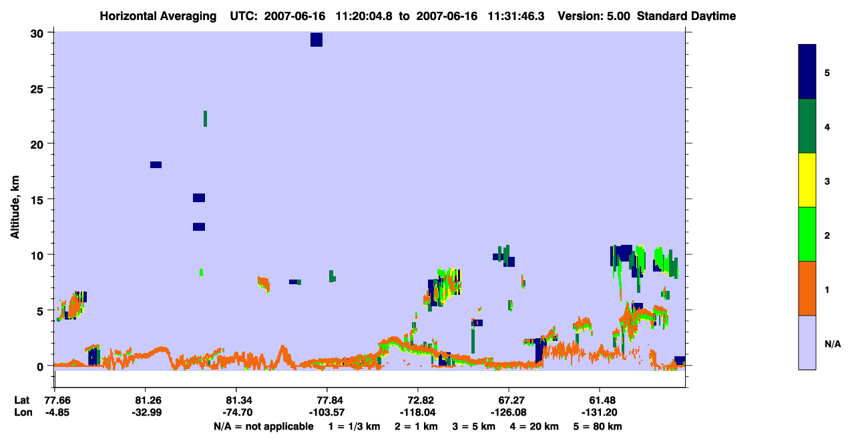Viewport: 868px width, 445px height.
Task: Click the '25' altitude tick label
Action: tap(38, 88)
